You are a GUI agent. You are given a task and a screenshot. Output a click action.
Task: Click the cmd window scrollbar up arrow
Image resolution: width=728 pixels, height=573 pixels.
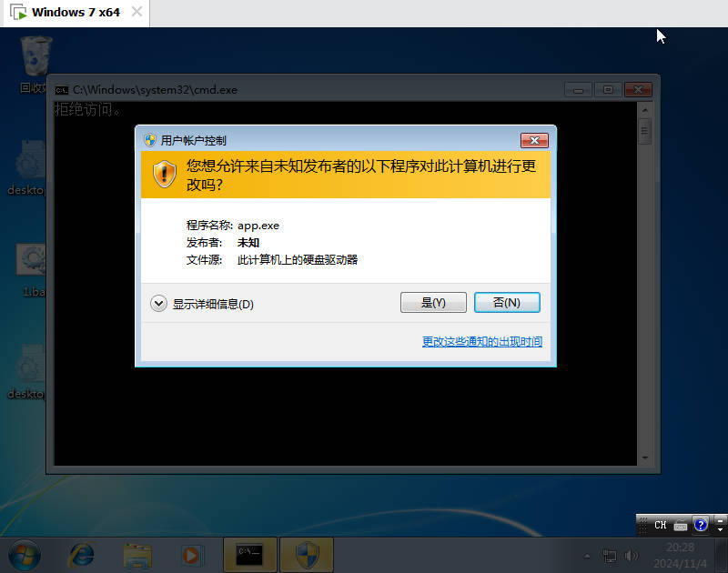[x=644, y=110]
